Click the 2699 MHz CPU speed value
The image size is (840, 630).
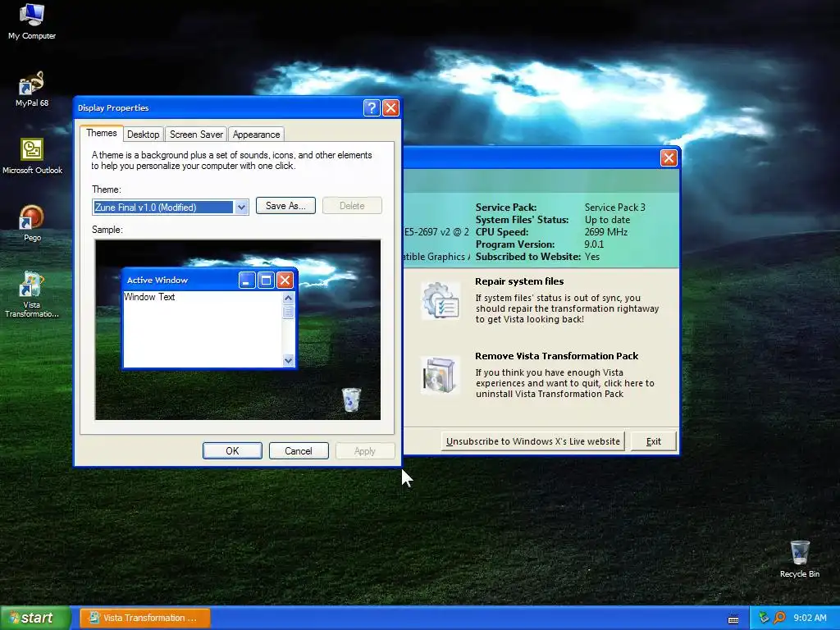pyautogui.click(x=606, y=232)
